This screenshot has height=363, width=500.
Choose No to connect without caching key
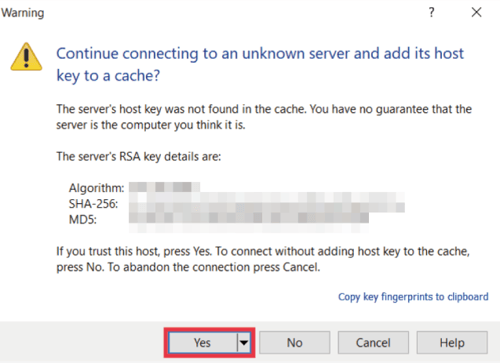[295, 343]
